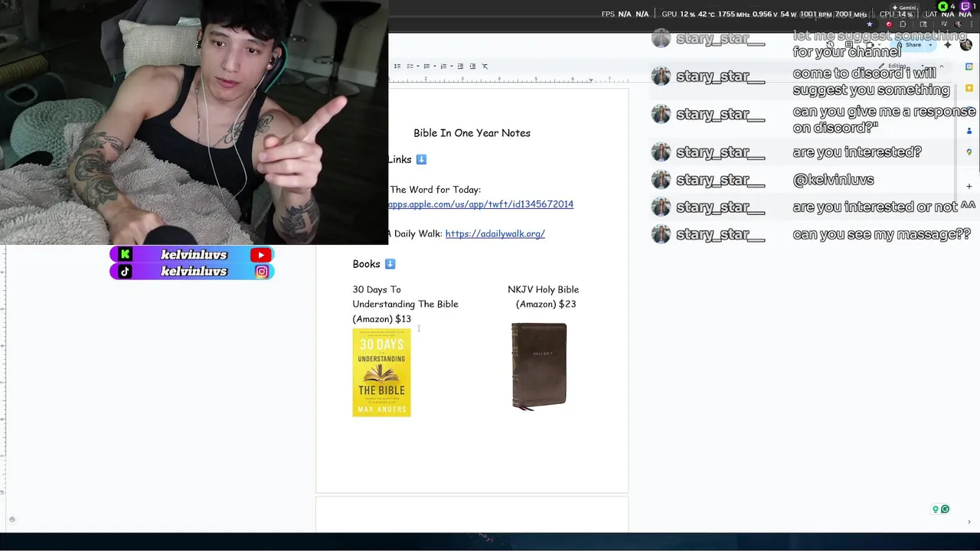The width and height of the screenshot is (980, 551).
Task: Click the webcam overlay of the streamer
Action: click(194, 122)
